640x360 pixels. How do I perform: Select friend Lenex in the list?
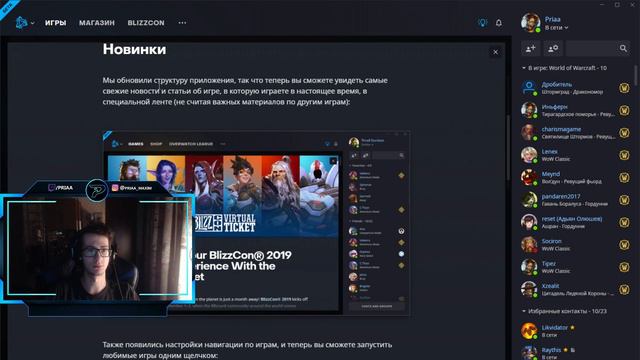tap(576, 155)
